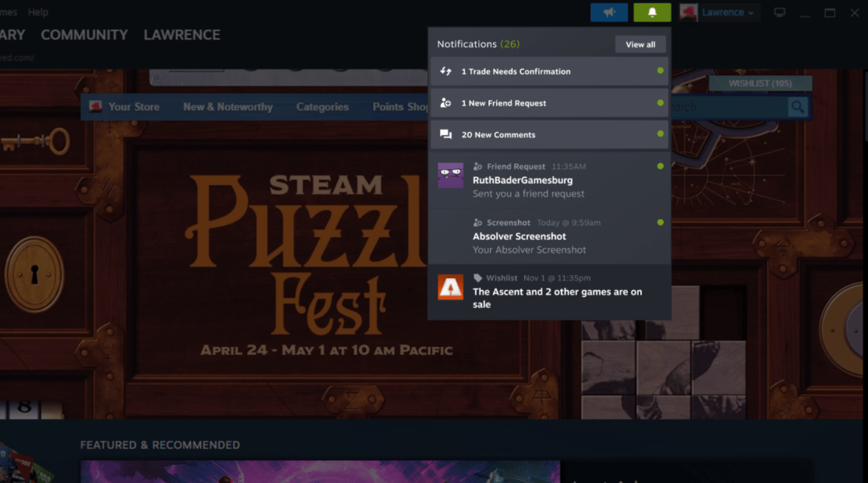The width and height of the screenshot is (868, 483).
Task: Switch to the COMMUNITY tab
Action: click(x=84, y=34)
